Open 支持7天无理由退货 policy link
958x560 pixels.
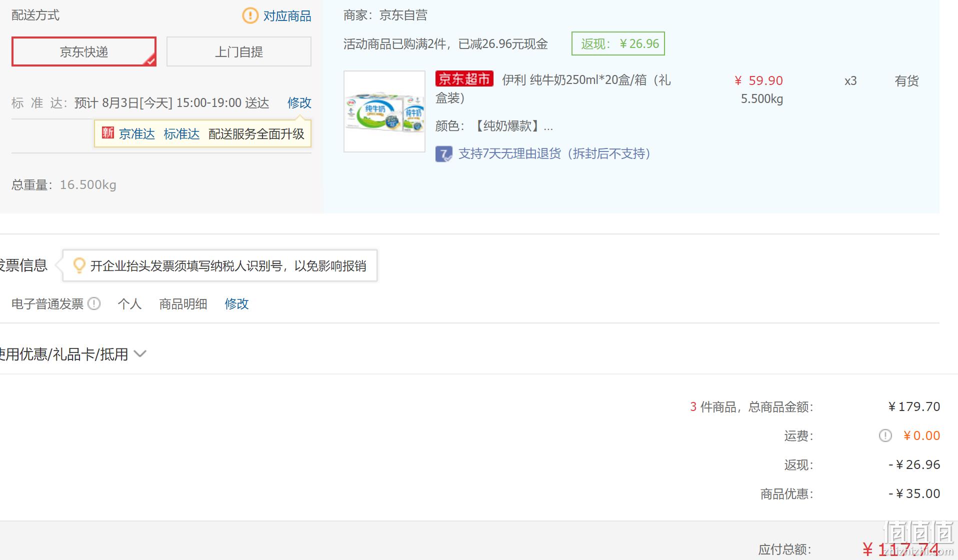pos(555,153)
